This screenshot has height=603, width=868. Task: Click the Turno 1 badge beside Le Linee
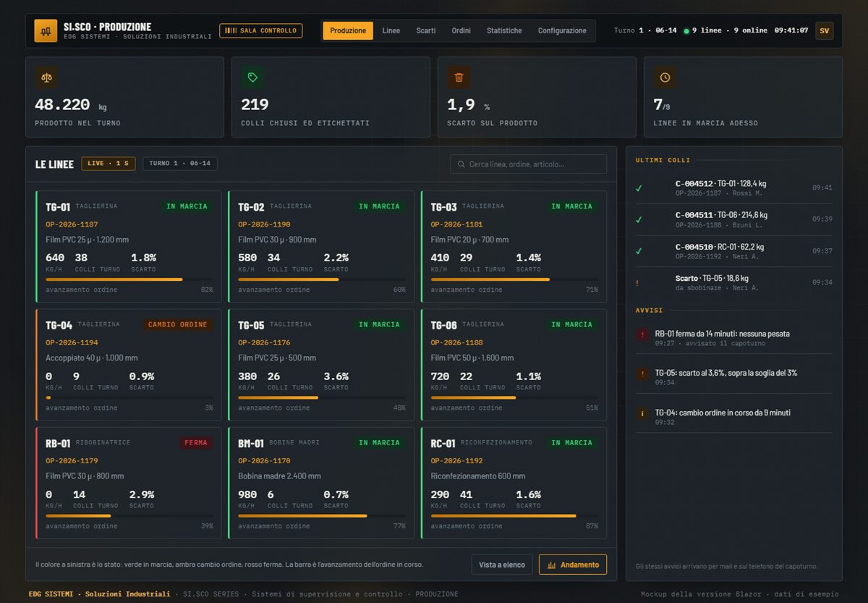(x=180, y=164)
